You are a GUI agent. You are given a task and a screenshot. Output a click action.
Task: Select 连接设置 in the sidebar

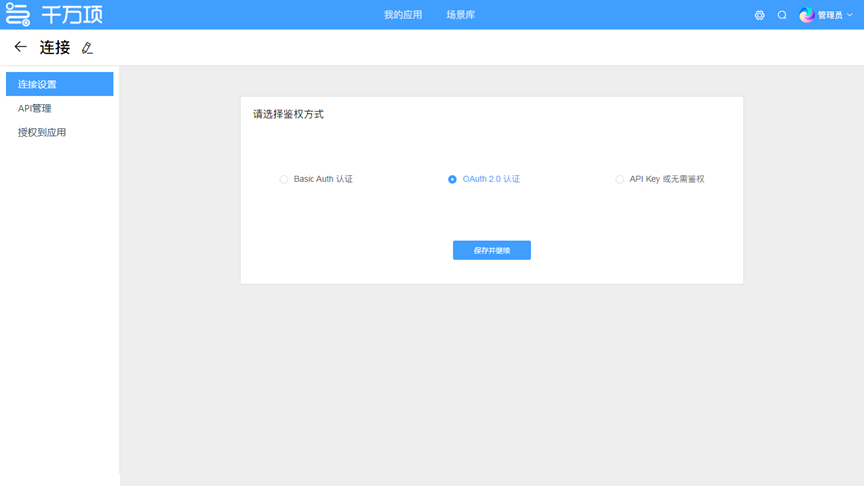pyautogui.click(x=59, y=84)
